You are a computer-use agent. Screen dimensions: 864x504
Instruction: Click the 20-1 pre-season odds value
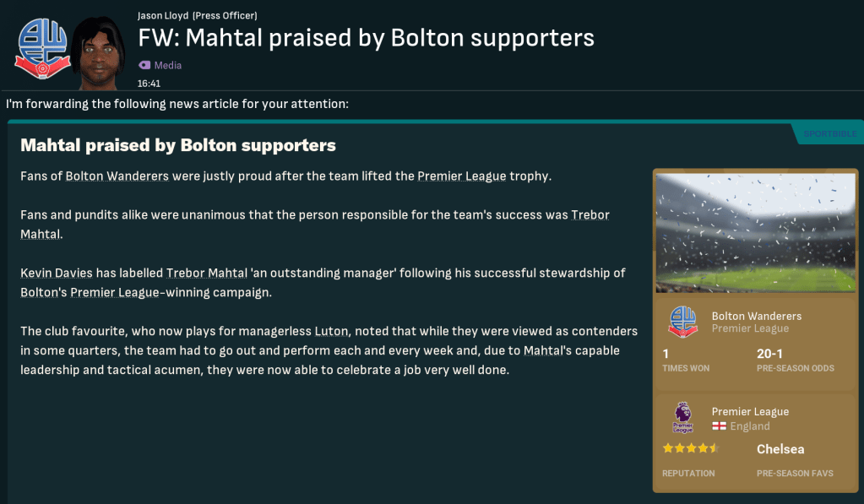pos(771,354)
